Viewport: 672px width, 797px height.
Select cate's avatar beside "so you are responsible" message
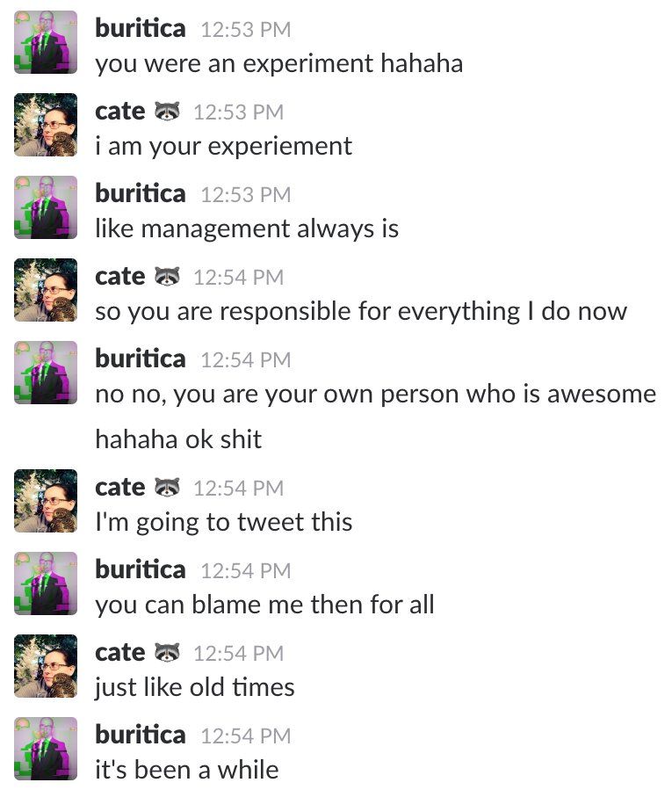point(46,290)
